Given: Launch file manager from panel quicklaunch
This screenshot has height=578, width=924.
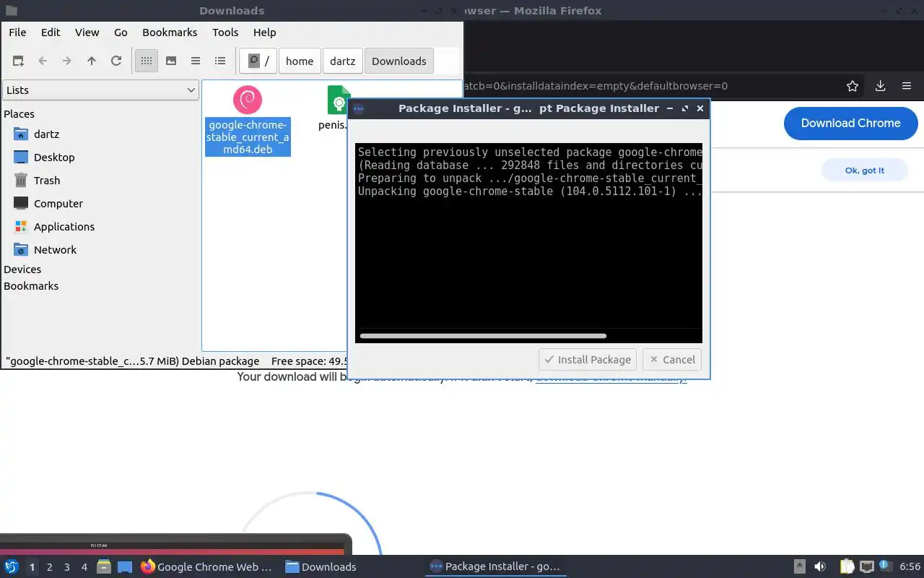Looking at the screenshot, I should 104,567.
